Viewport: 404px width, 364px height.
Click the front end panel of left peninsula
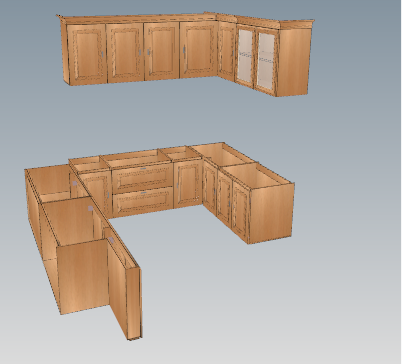[83, 275]
